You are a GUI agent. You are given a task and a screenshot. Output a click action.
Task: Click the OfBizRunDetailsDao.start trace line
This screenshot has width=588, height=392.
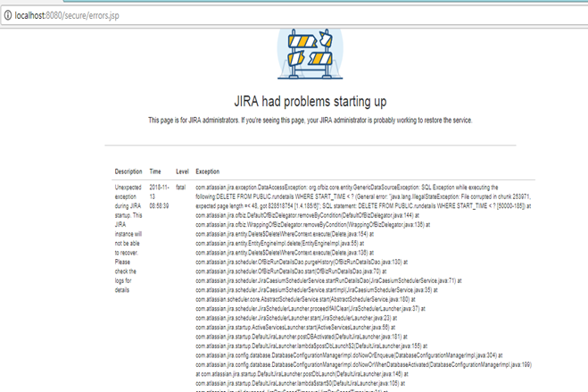click(x=291, y=271)
